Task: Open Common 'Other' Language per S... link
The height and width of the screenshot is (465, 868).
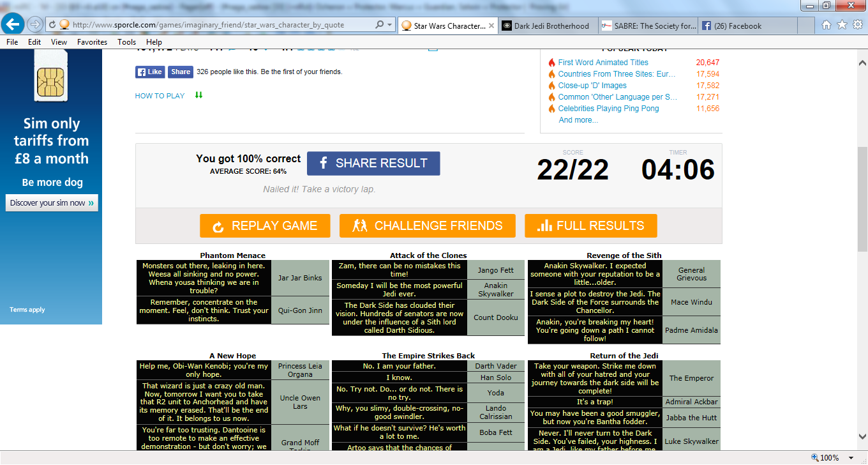Action: pyautogui.click(x=618, y=97)
